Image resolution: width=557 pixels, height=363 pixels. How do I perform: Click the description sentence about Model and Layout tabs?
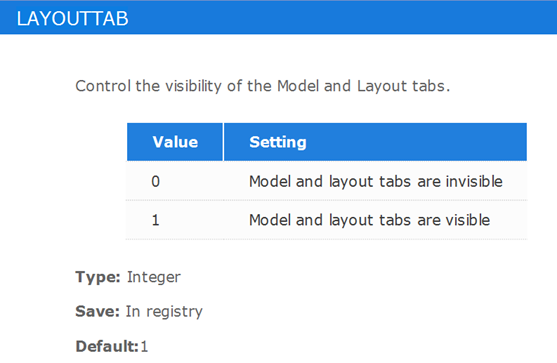click(x=263, y=86)
